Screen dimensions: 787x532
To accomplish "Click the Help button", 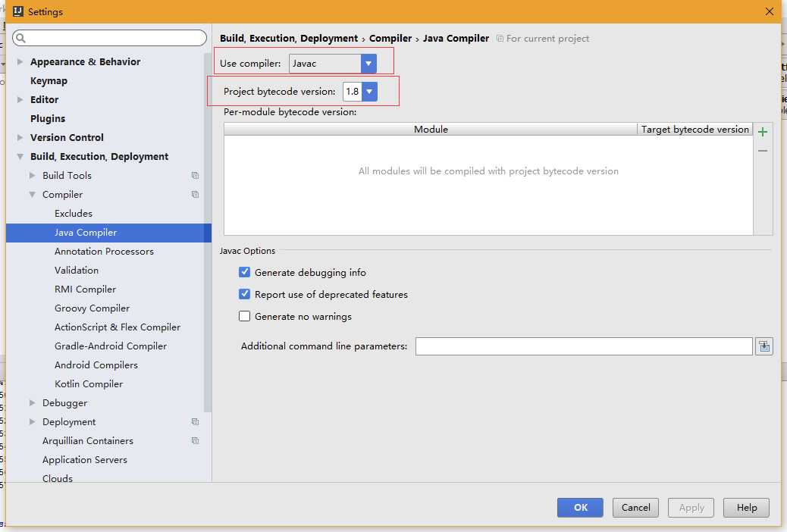I will coord(746,508).
